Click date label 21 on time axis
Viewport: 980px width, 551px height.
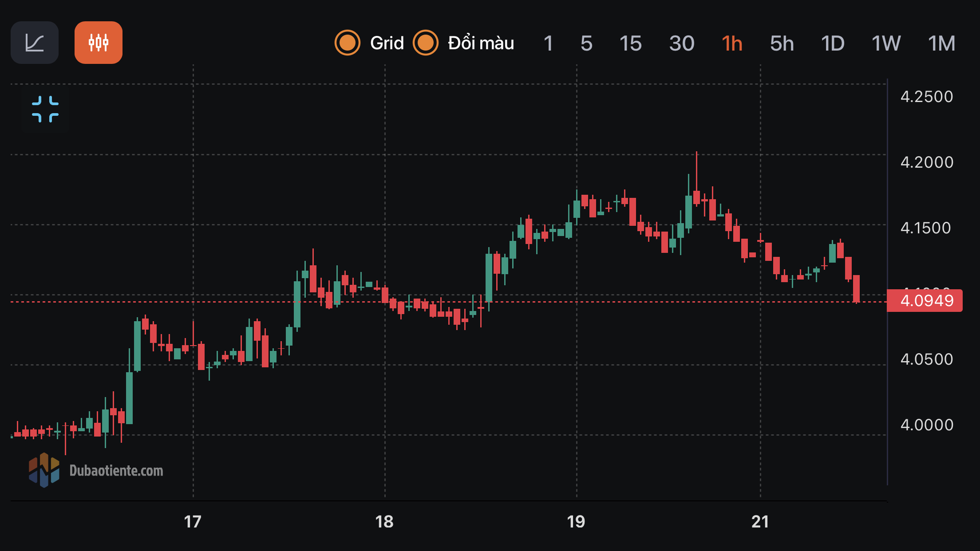click(x=760, y=522)
